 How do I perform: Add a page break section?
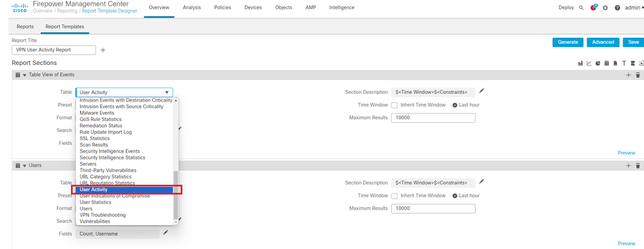(633, 64)
